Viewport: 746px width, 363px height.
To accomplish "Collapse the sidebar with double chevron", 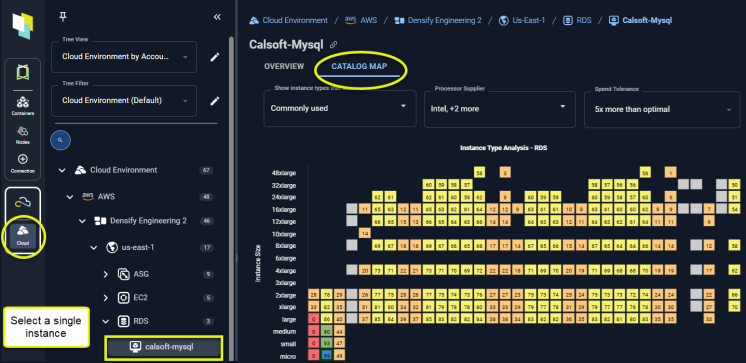I will pos(217,17).
